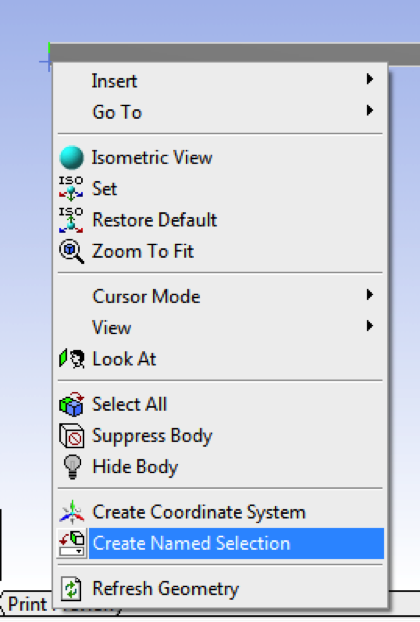Click the gray body bar in viewport
Screen dimensions: 420x622
click(234, 53)
